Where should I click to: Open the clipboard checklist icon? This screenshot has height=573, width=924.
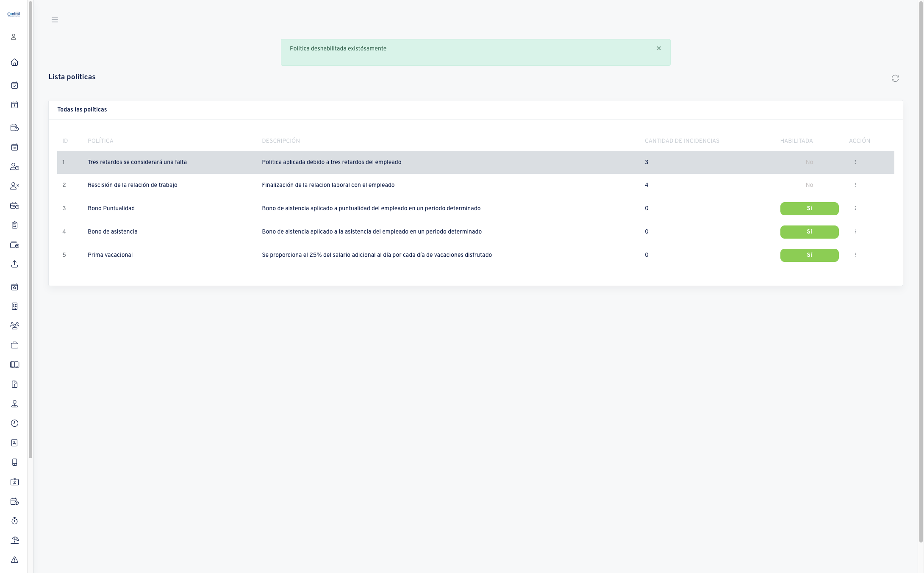click(14, 225)
